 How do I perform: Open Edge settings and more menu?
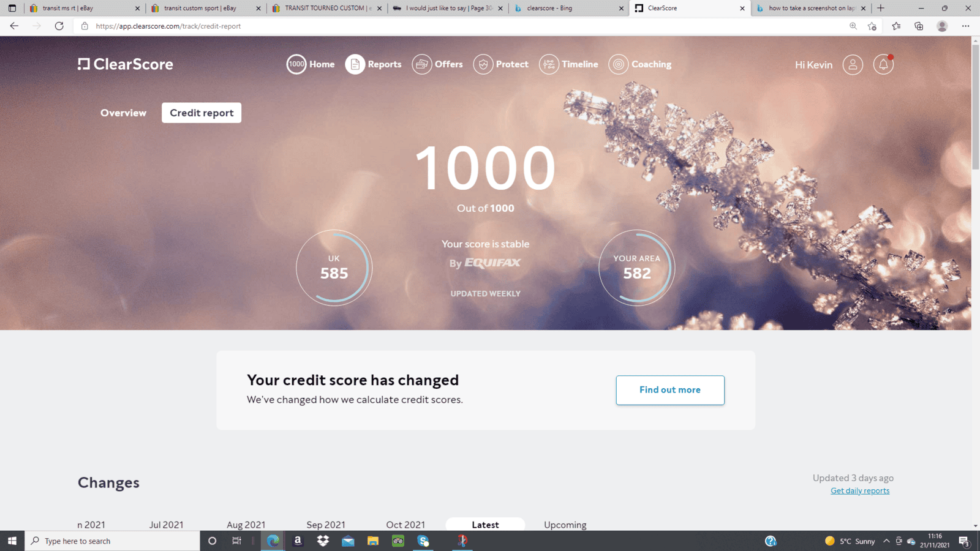(x=965, y=26)
